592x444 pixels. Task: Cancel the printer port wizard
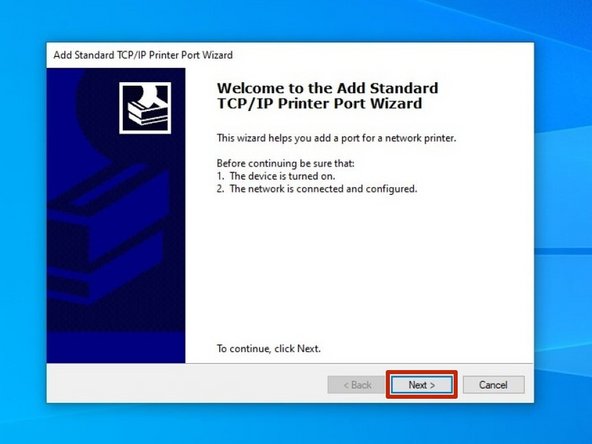pos(493,385)
